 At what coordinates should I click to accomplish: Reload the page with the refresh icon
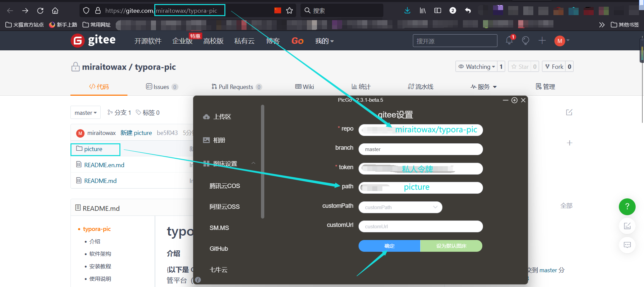coord(40,11)
